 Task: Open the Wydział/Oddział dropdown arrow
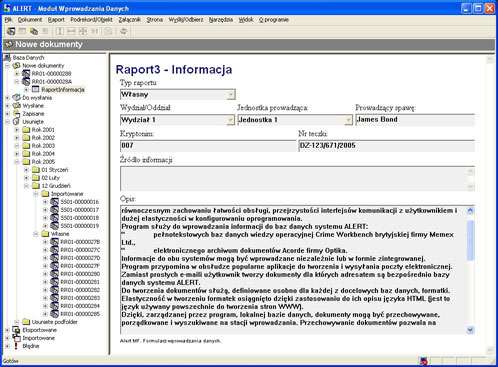[230, 120]
